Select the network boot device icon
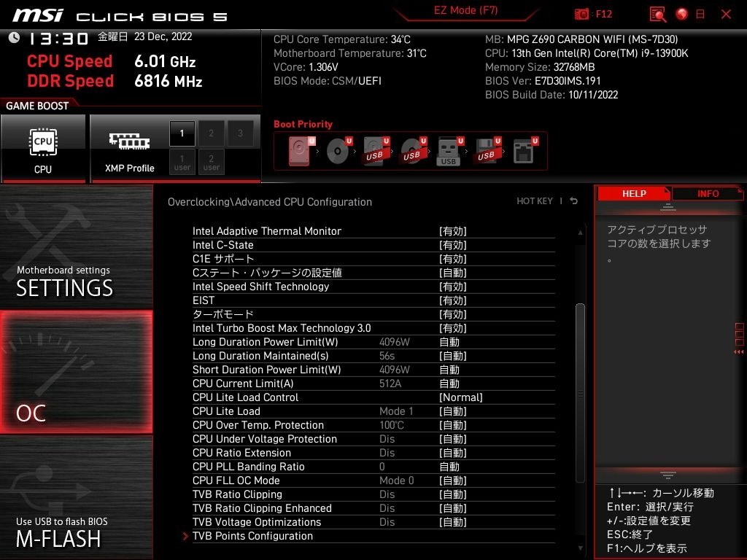Screen dimensions: 747x560 (x=525, y=151)
